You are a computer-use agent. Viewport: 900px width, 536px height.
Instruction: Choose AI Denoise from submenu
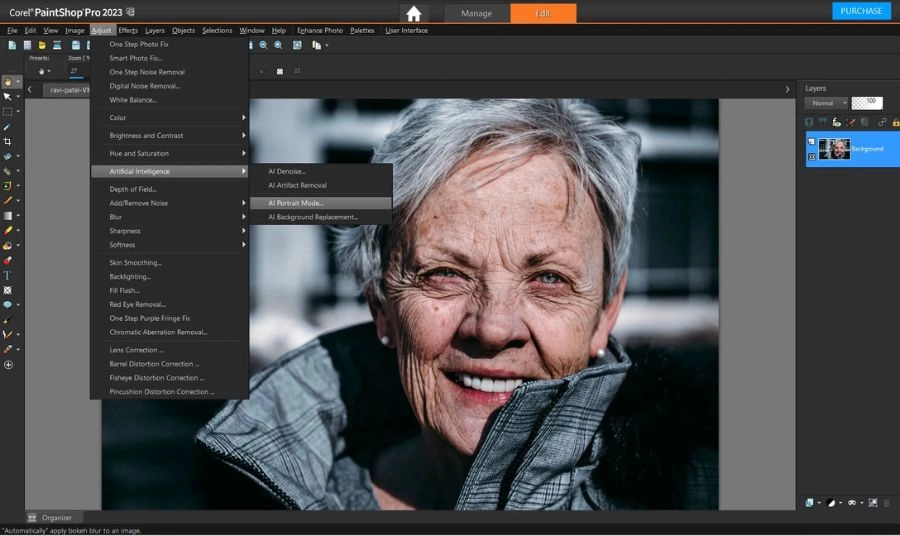coord(321,171)
